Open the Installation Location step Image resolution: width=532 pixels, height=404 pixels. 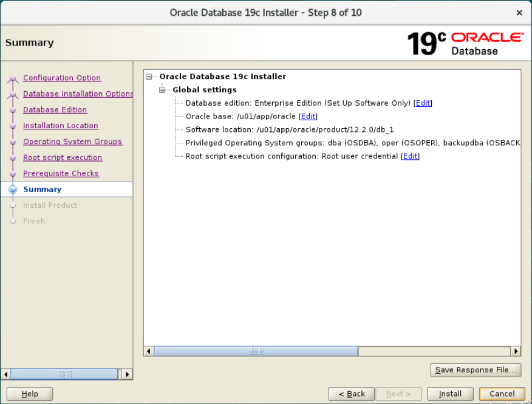60,126
